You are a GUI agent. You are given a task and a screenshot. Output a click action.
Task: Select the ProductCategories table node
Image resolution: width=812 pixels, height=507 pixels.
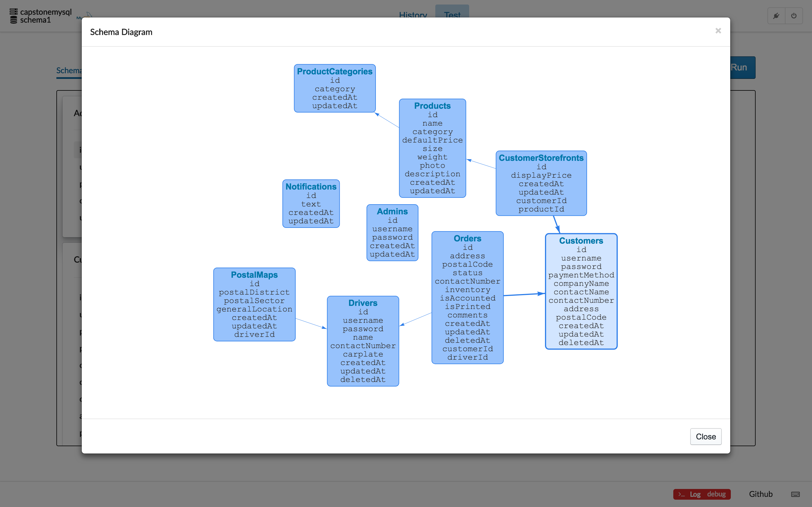[x=335, y=88]
